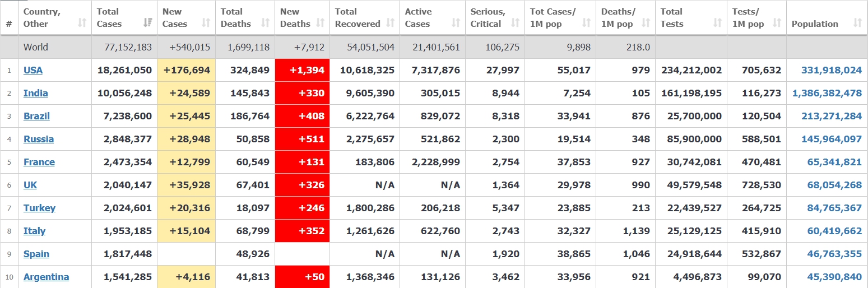Image resolution: width=868 pixels, height=288 pixels.
Task: Click sort icon beside Total Deaths header
Action: pyautogui.click(x=264, y=23)
